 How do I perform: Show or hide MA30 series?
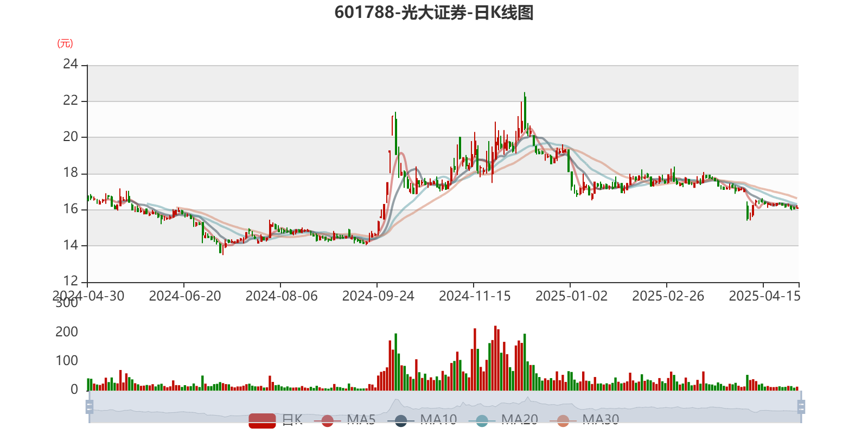click(584, 420)
